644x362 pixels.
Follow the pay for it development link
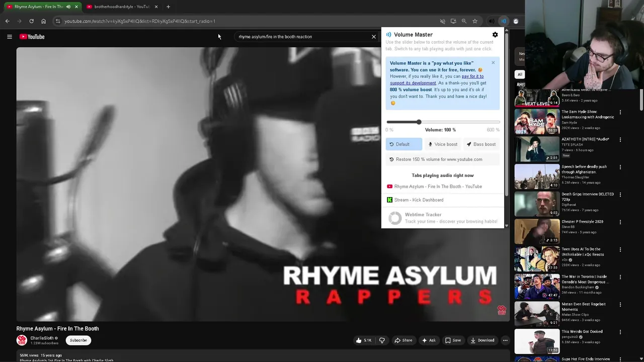coord(437,79)
